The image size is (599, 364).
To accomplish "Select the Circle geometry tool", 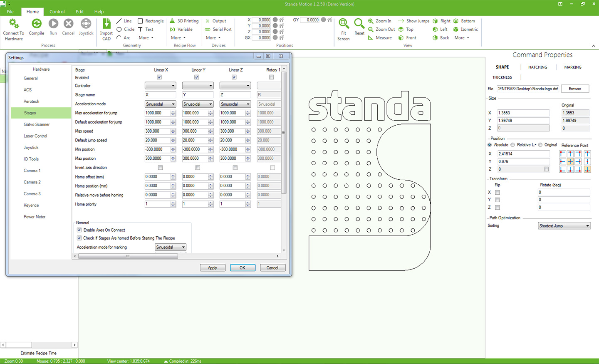I will 126,29.
